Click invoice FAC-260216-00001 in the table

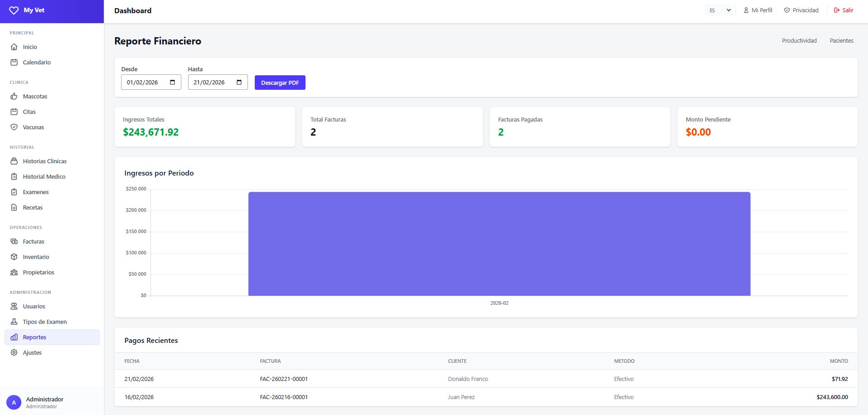click(284, 397)
